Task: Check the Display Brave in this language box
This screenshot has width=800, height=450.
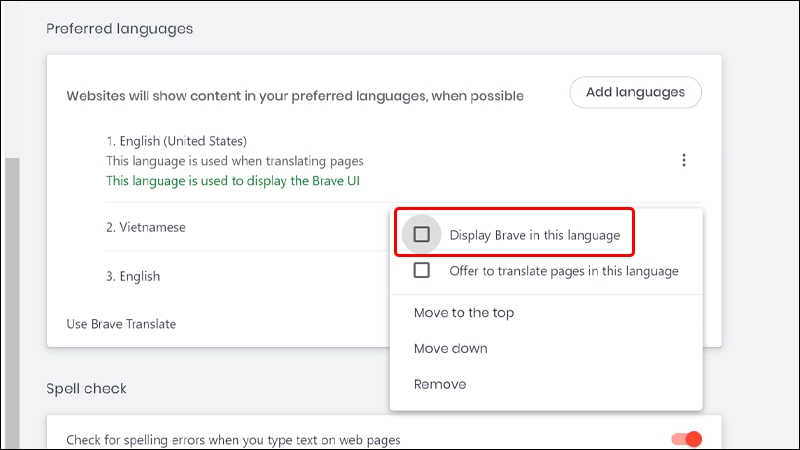Action: click(422, 235)
